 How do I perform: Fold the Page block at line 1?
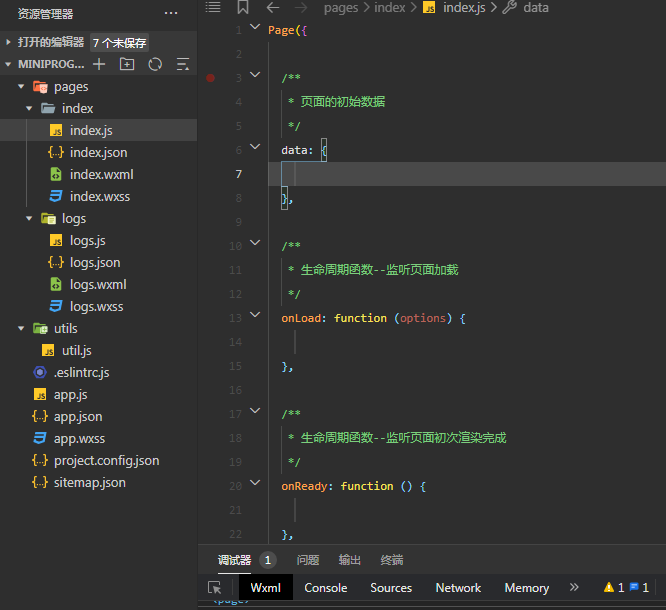[255, 27]
